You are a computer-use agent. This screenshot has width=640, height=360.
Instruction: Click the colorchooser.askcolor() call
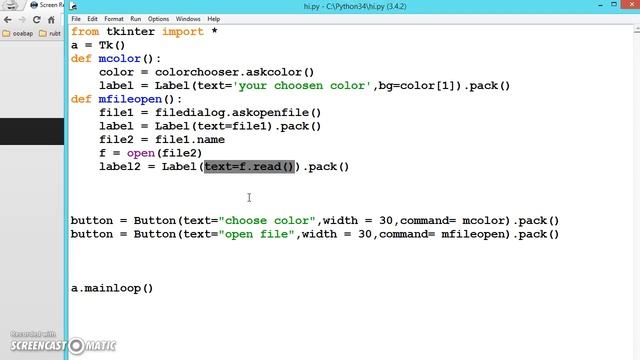point(234,72)
